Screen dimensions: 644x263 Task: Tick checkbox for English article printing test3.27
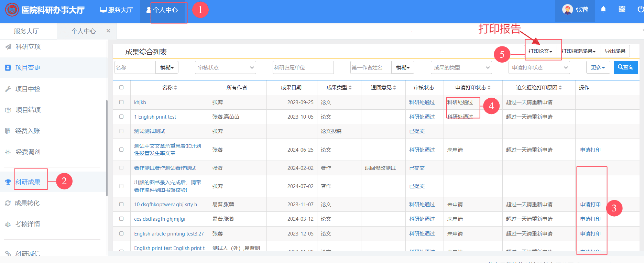[121, 233]
